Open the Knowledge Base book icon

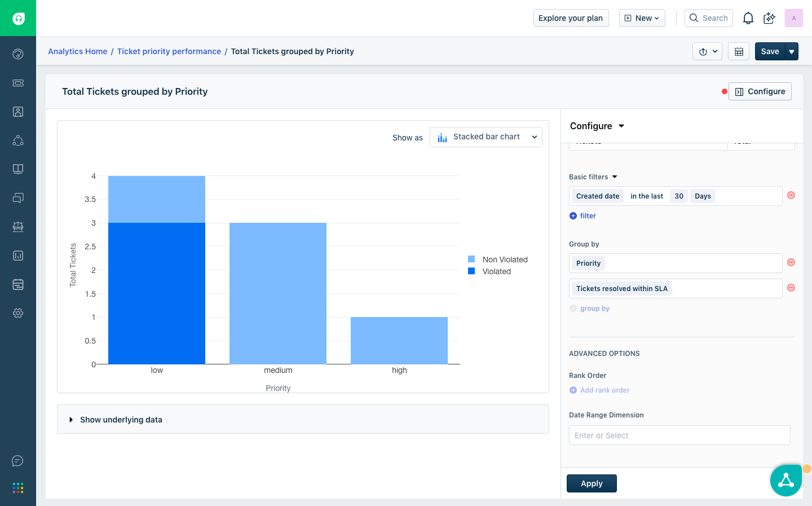click(18, 169)
